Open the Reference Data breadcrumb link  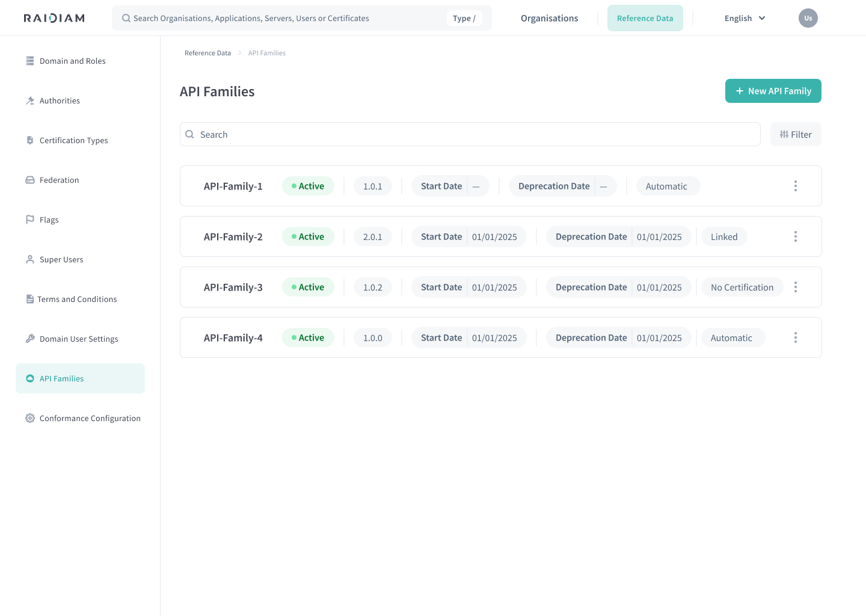tap(207, 53)
